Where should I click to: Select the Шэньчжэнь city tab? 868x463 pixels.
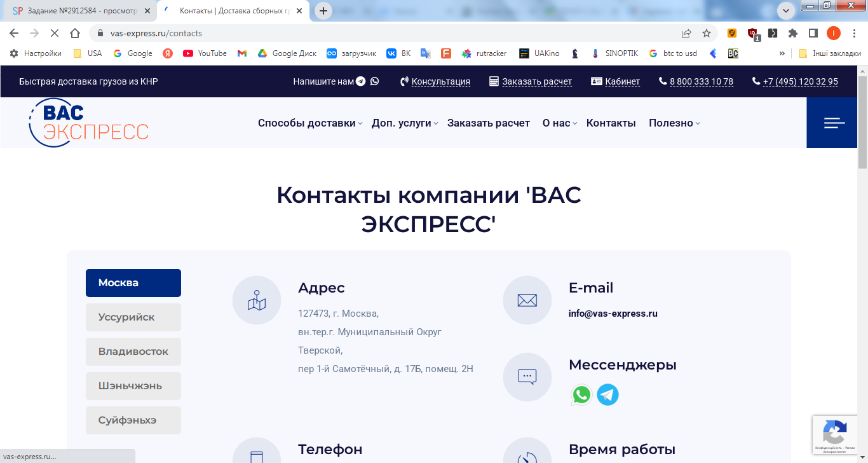pyautogui.click(x=133, y=386)
